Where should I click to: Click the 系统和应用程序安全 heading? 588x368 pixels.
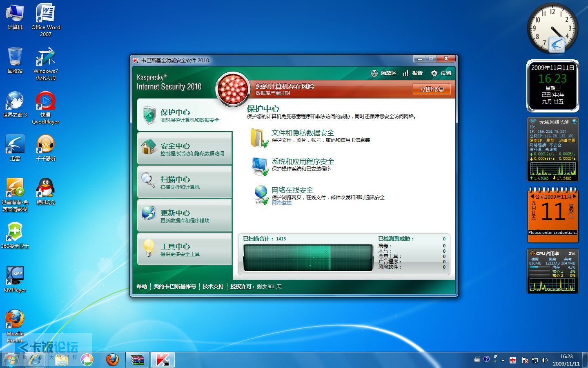point(303,162)
